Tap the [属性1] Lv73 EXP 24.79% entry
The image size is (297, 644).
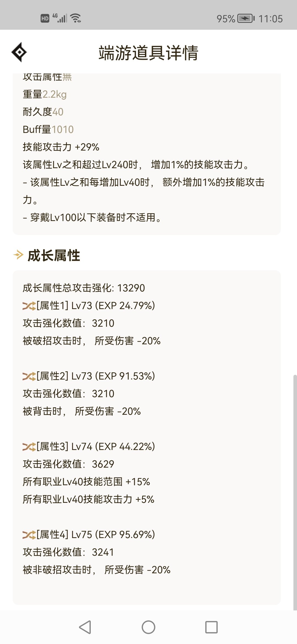(x=89, y=305)
